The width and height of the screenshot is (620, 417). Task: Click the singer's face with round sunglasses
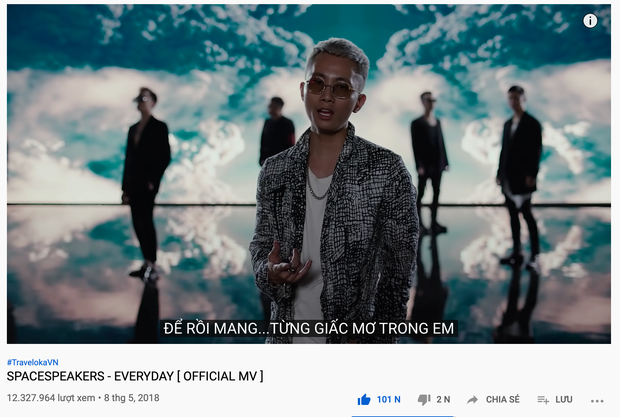point(331,89)
